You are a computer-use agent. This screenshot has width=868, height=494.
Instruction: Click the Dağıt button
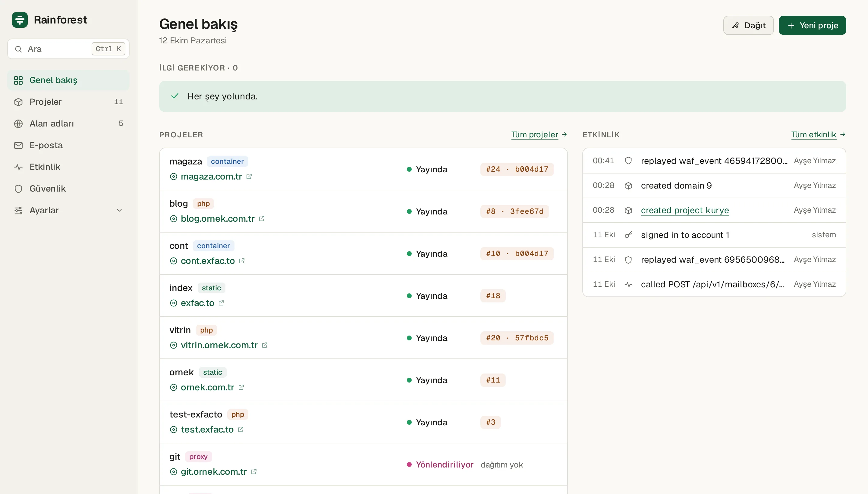pyautogui.click(x=749, y=25)
